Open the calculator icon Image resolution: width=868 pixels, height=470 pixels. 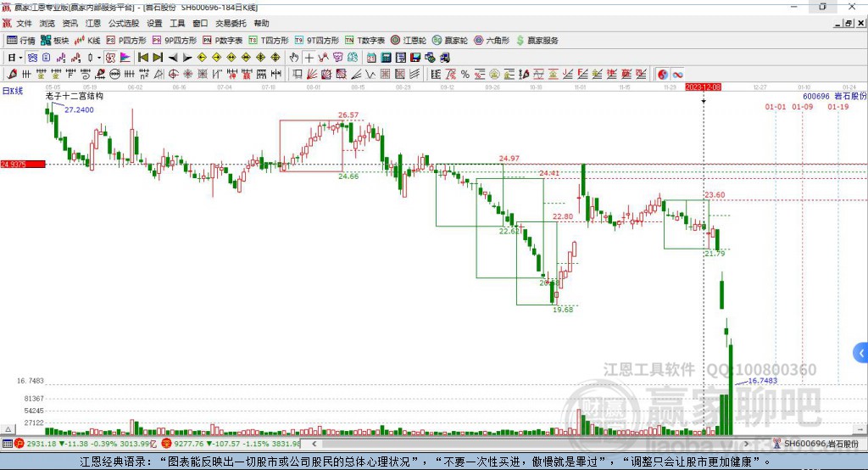387,58
